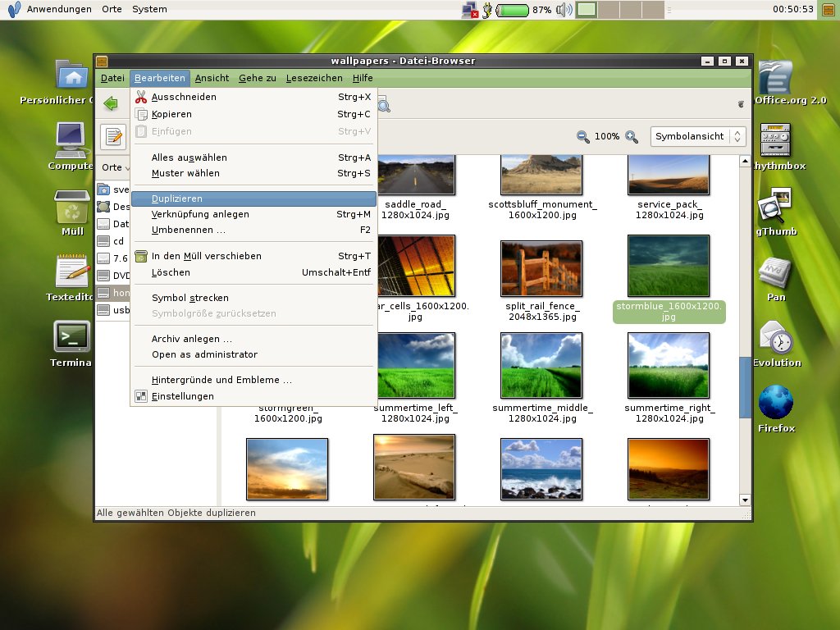This screenshot has width=840, height=630.
Task: Choose Muster wählen menu entry
Action: (x=253, y=173)
